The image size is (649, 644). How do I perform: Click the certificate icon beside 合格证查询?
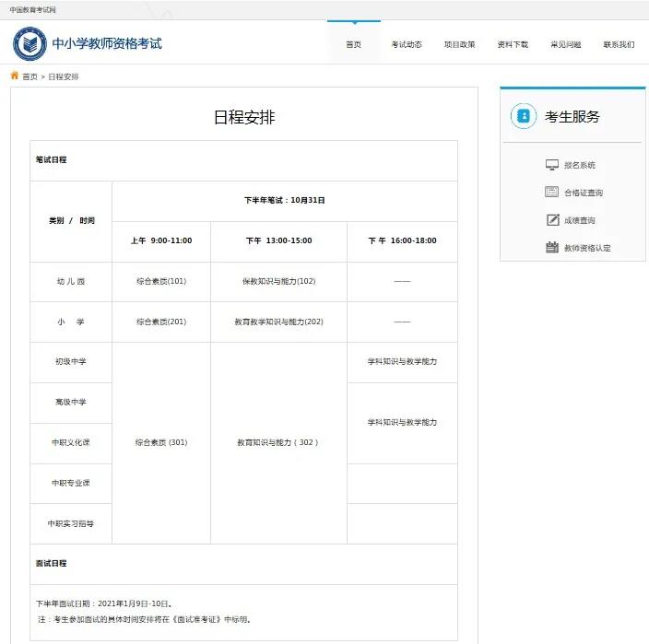click(x=551, y=193)
